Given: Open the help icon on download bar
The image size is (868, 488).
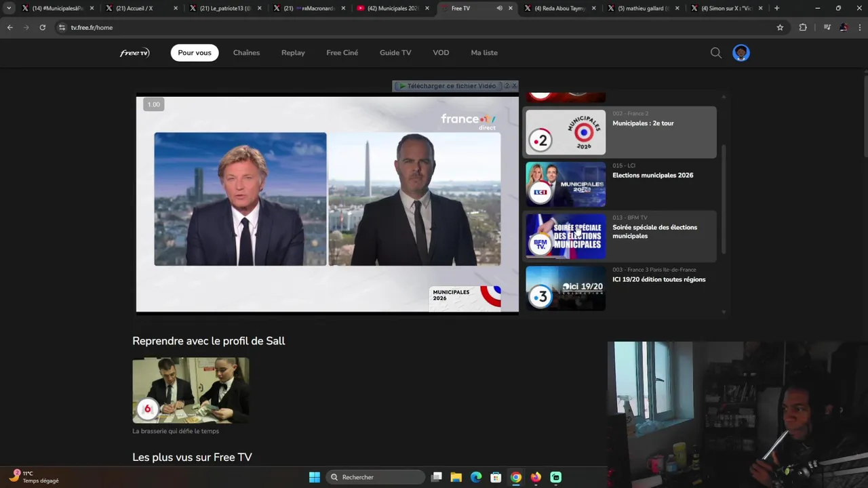Looking at the screenshot, I should click(x=507, y=86).
